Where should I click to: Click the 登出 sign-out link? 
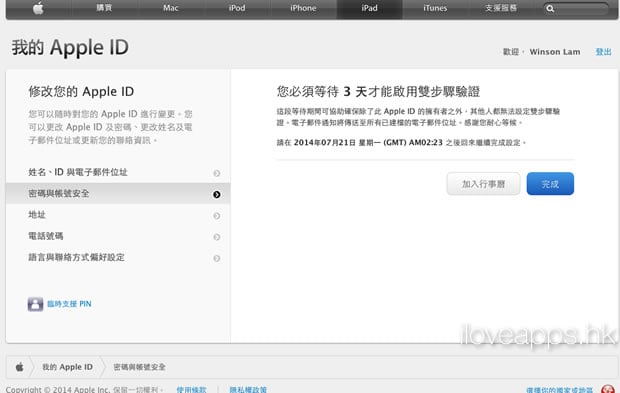(603, 52)
